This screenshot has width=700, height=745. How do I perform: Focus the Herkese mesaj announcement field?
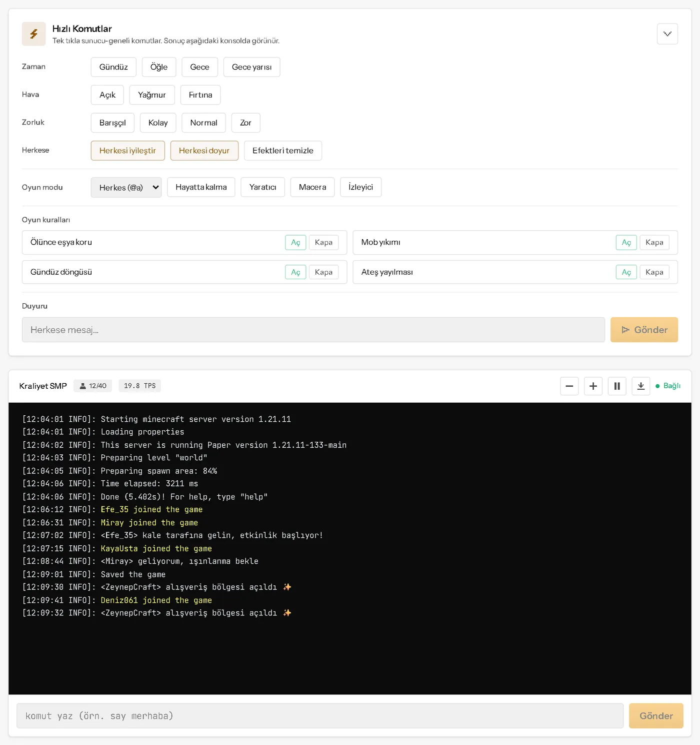pos(313,330)
